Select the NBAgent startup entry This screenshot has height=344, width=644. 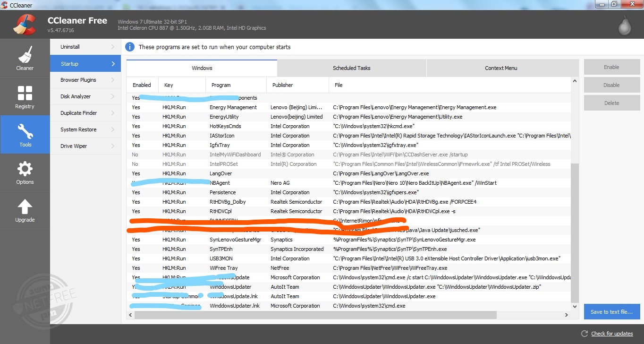(349, 183)
